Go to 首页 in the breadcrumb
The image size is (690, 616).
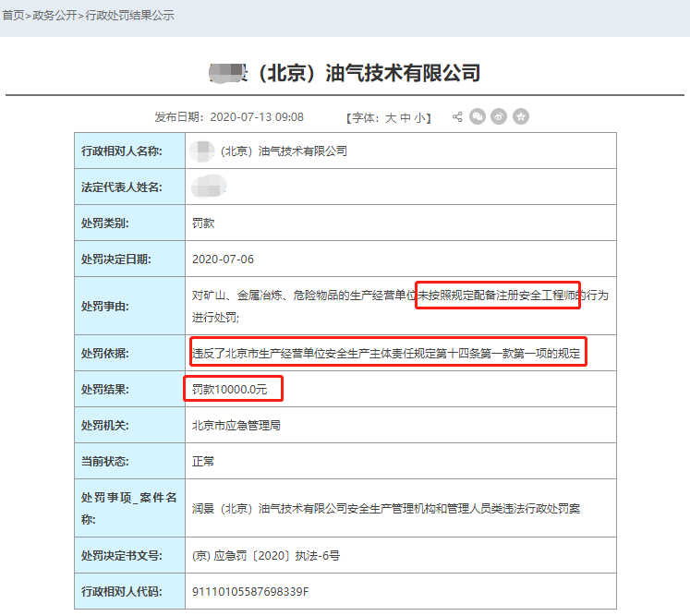13,16
